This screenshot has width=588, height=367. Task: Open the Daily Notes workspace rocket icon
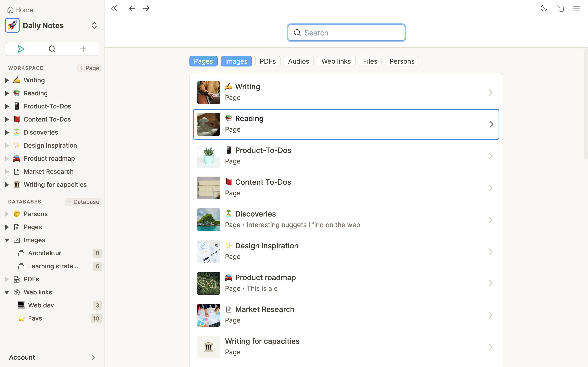[12, 25]
